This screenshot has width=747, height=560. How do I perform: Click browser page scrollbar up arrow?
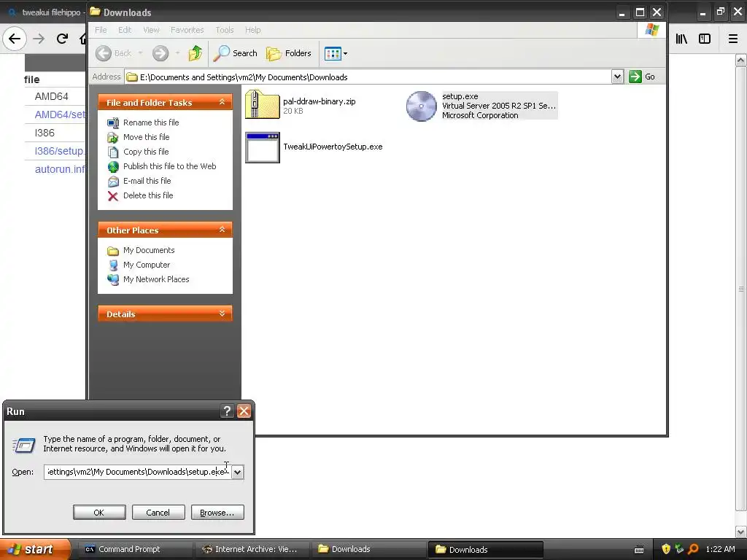click(741, 61)
